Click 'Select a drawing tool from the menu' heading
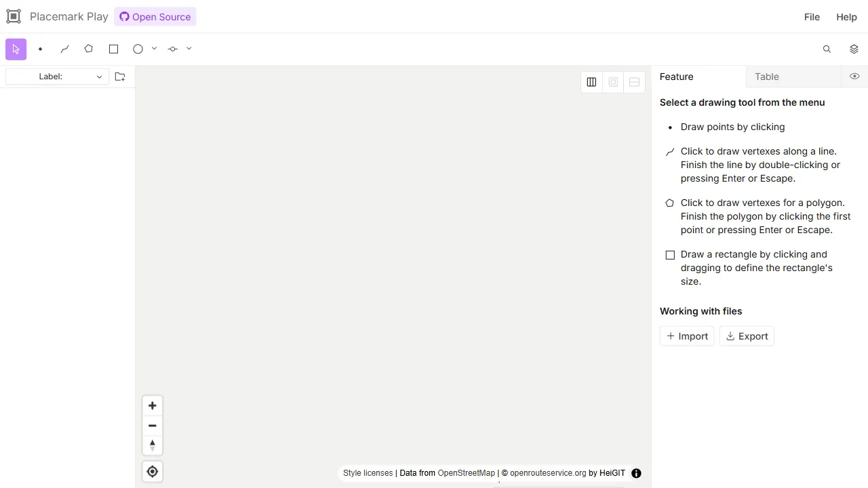868x488 pixels. (743, 102)
